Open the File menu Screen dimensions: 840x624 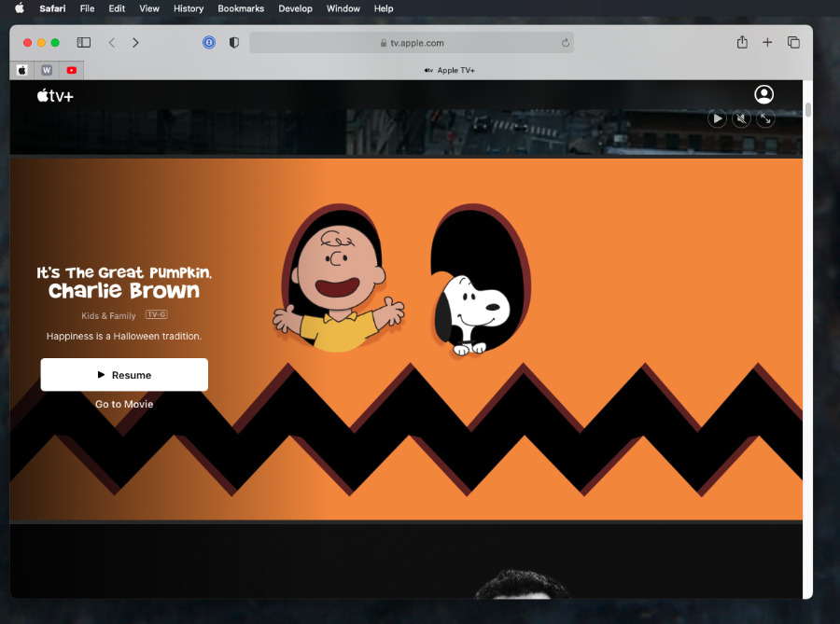click(88, 8)
